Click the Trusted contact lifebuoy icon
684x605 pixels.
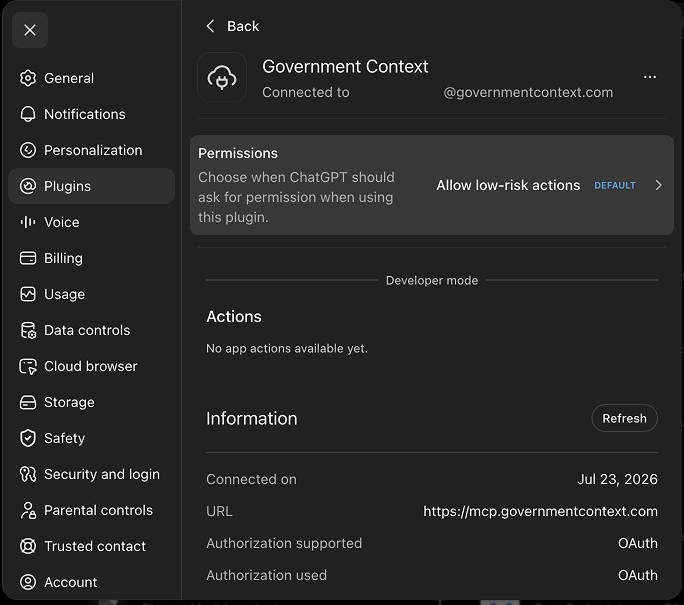click(x=28, y=546)
